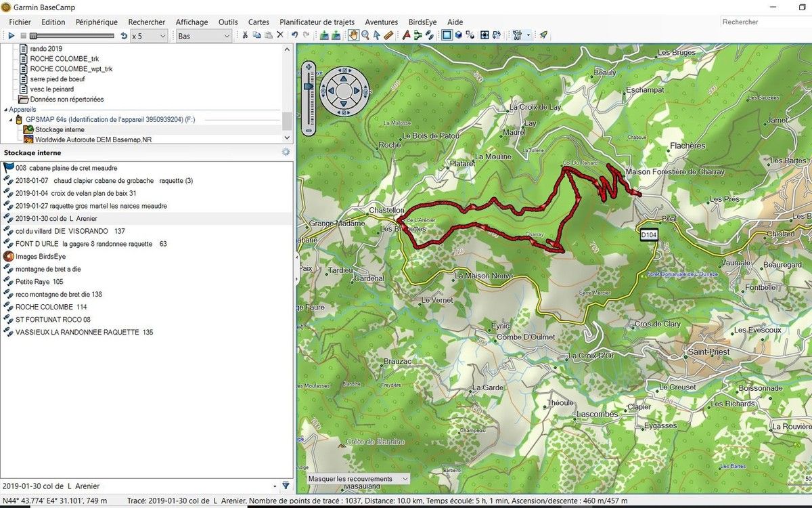The image size is (812, 508).
Task: Click the loop playback icon
Action: [x=123, y=35]
